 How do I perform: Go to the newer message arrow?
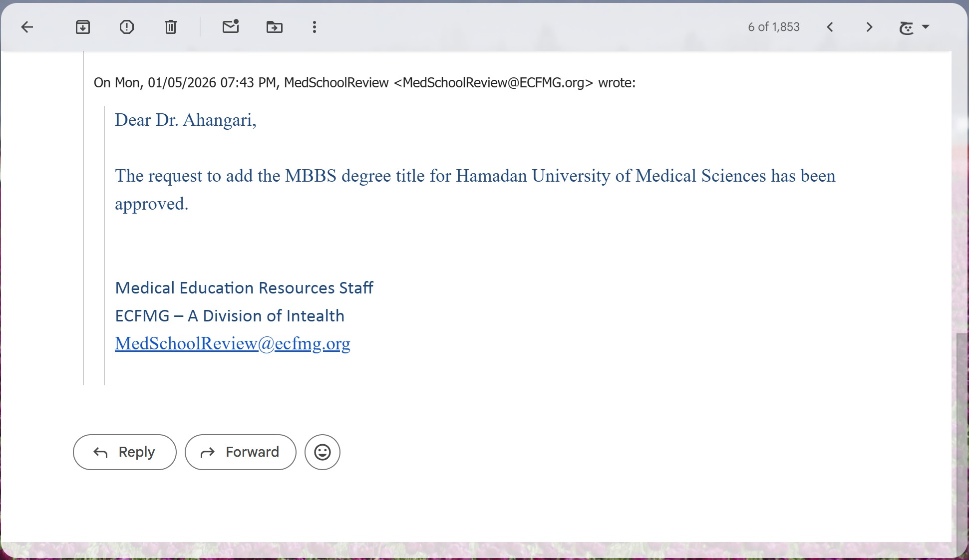click(830, 27)
